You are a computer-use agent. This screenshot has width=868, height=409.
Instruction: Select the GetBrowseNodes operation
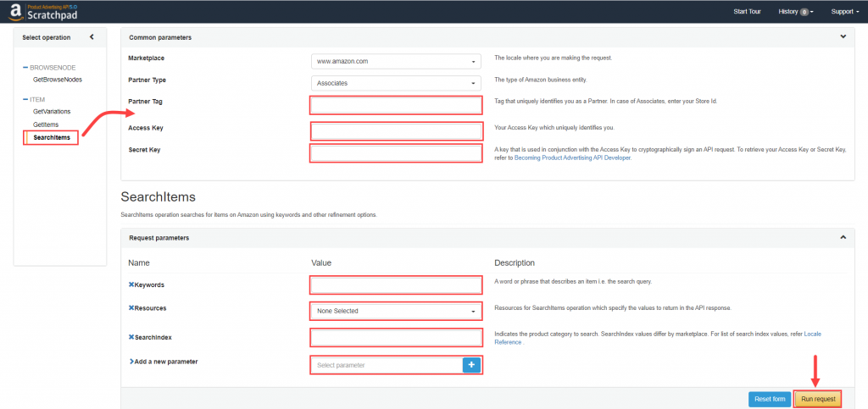[x=58, y=80]
